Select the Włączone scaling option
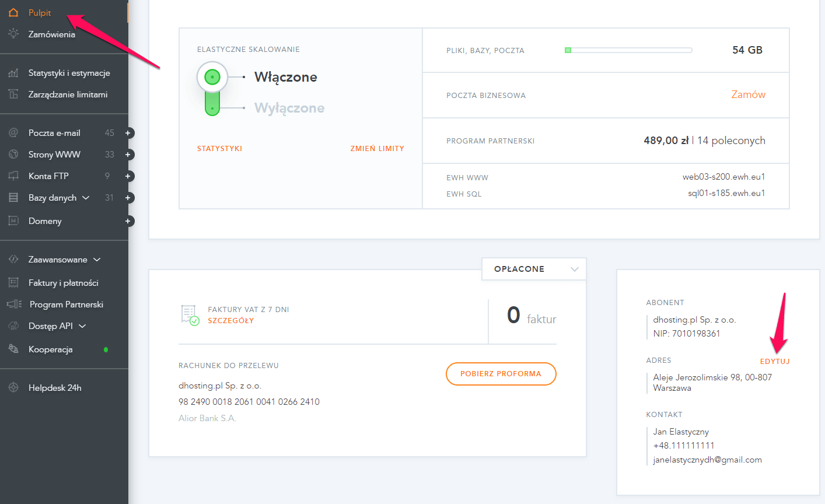Viewport: 825px width, 504px height. (x=286, y=77)
